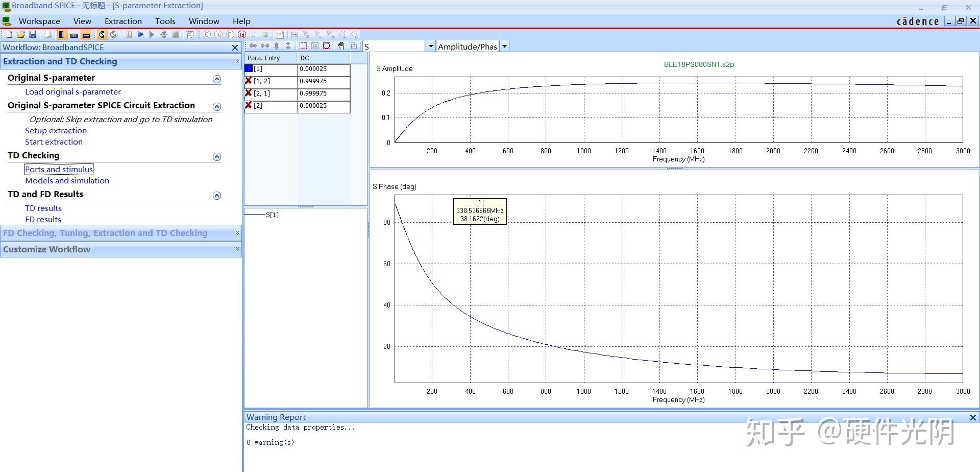Click Models and simulation link

[67, 181]
